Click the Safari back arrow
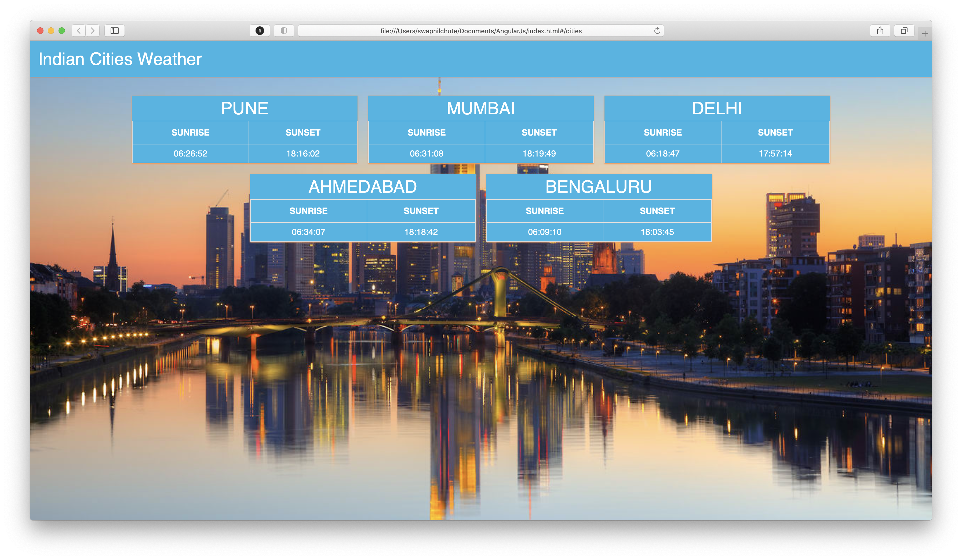Image resolution: width=962 pixels, height=560 pixels. tap(79, 31)
